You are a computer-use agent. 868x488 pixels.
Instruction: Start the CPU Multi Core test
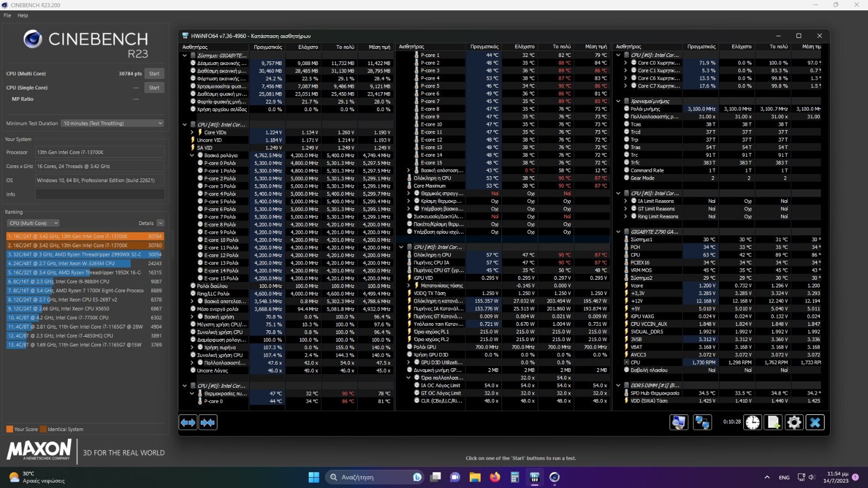(155, 74)
